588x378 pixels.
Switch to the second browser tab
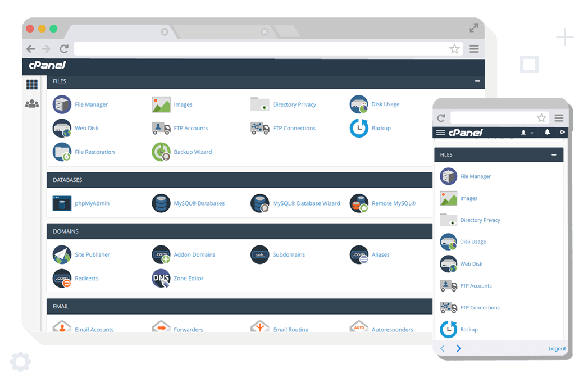pos(225,31)
